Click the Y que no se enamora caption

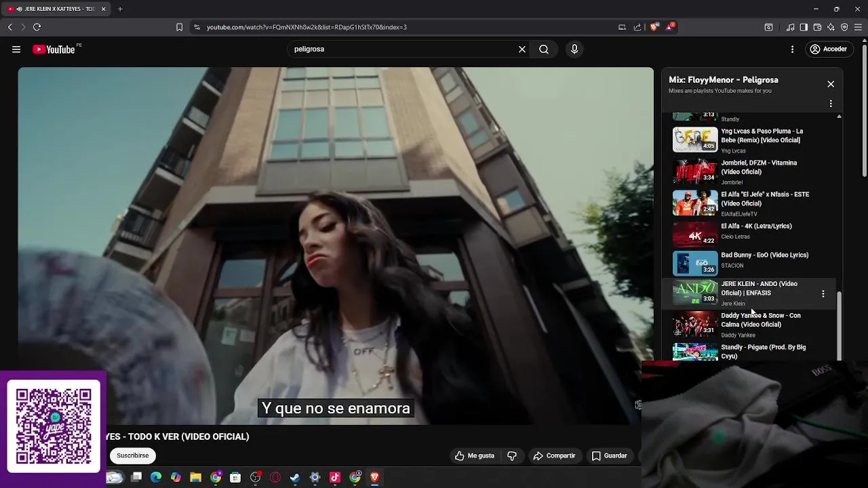336,408
